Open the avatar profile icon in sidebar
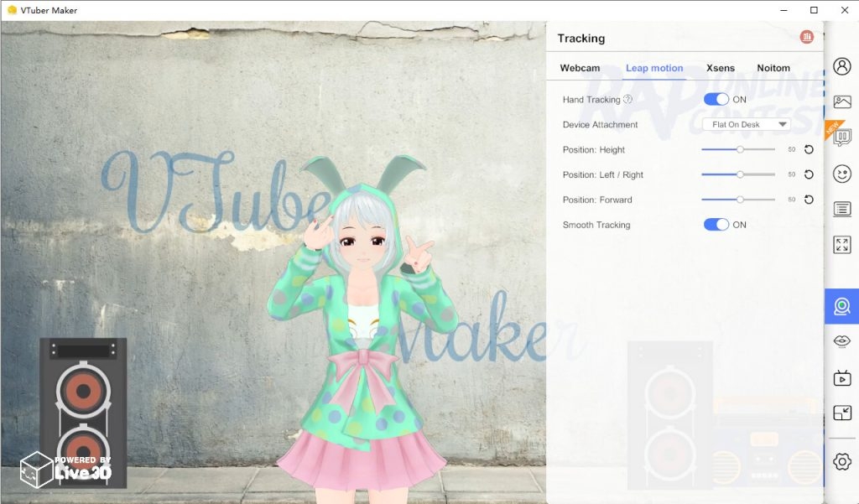 842,66
